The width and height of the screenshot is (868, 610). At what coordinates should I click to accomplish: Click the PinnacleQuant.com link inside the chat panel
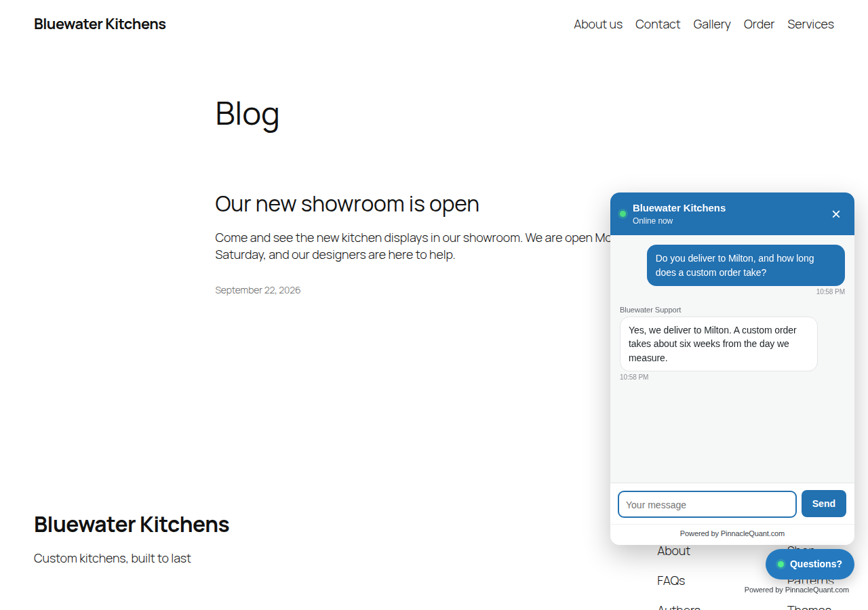[x=753, y=533]
